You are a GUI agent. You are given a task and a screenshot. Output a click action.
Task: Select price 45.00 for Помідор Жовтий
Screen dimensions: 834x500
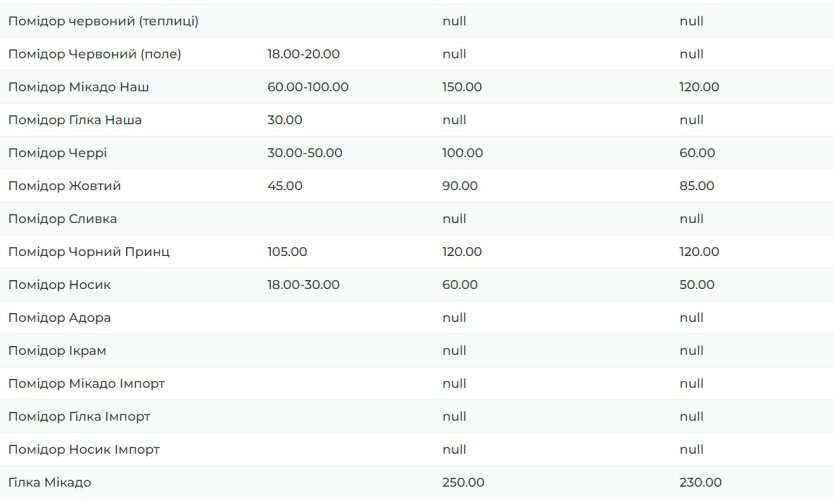(285, 186)
